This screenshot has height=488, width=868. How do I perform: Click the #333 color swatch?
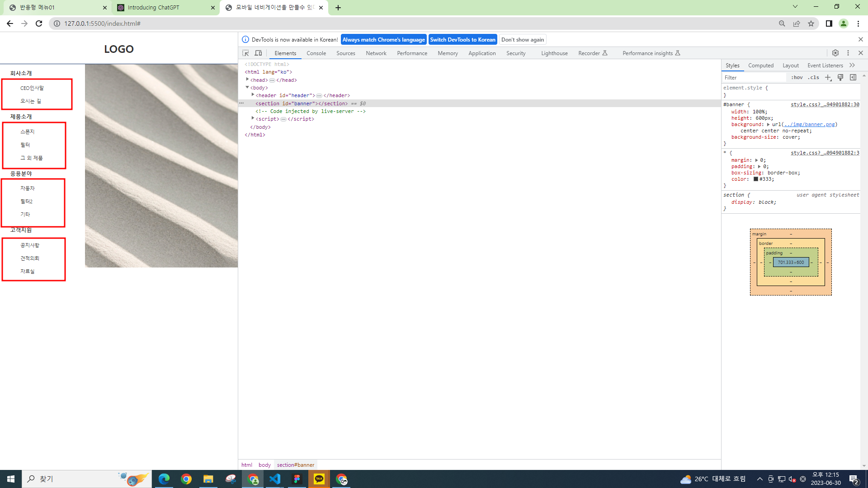tap(755, 179)
